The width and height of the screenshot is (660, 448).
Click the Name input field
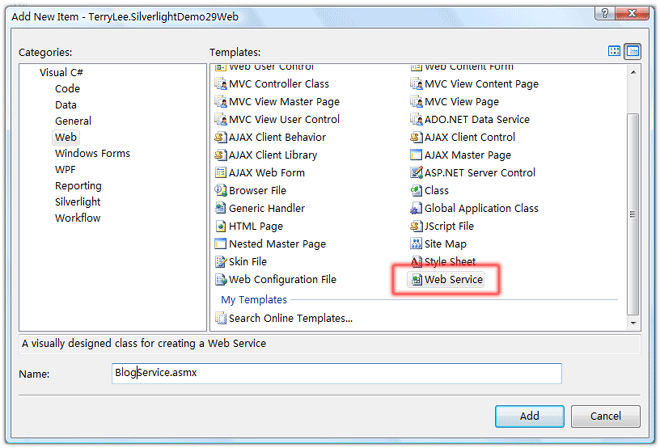coord(335,373)
